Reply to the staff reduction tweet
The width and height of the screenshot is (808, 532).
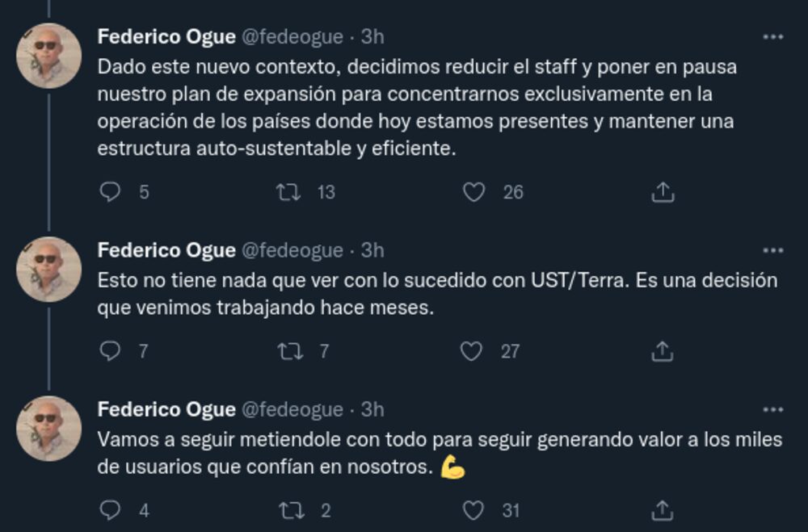point(109,192)
